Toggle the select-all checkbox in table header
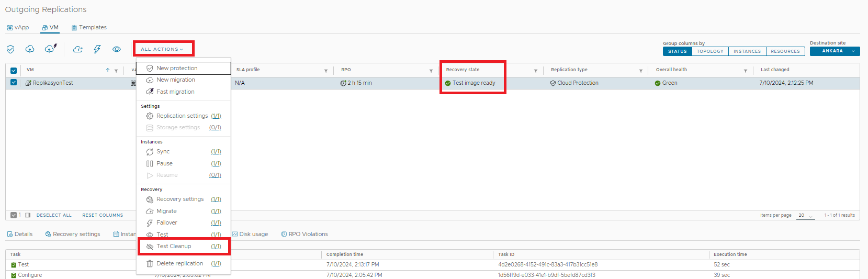 pyautogui.click(x=14, y=70)
